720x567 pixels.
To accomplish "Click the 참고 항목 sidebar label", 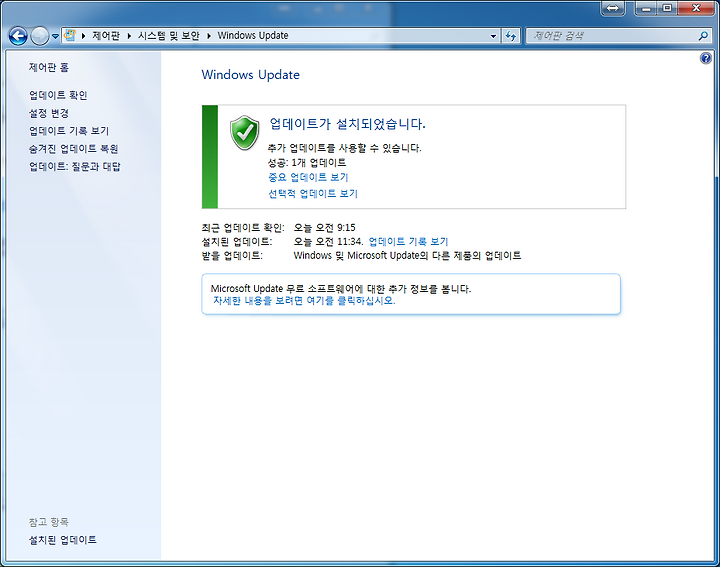I will pos(49,522).
